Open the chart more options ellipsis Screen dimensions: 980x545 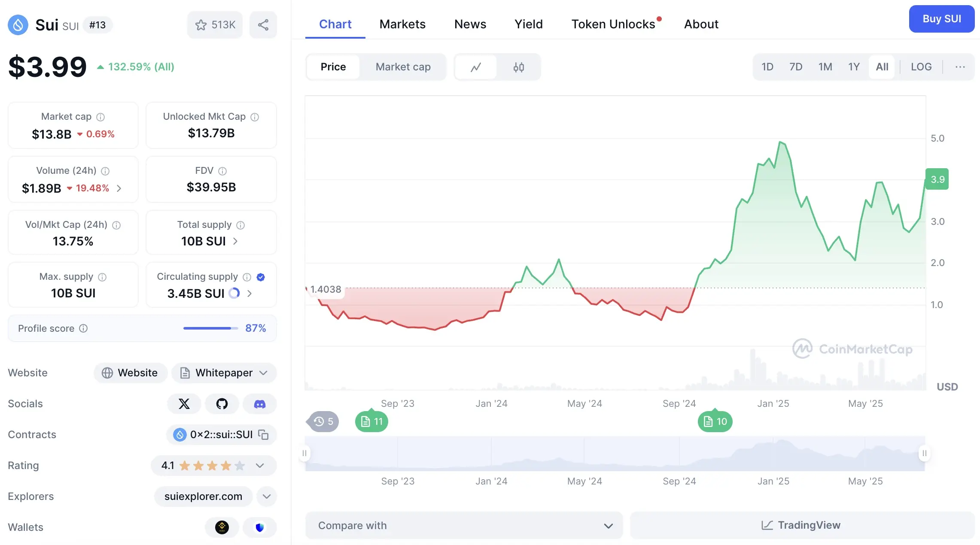tap(960, 67)
